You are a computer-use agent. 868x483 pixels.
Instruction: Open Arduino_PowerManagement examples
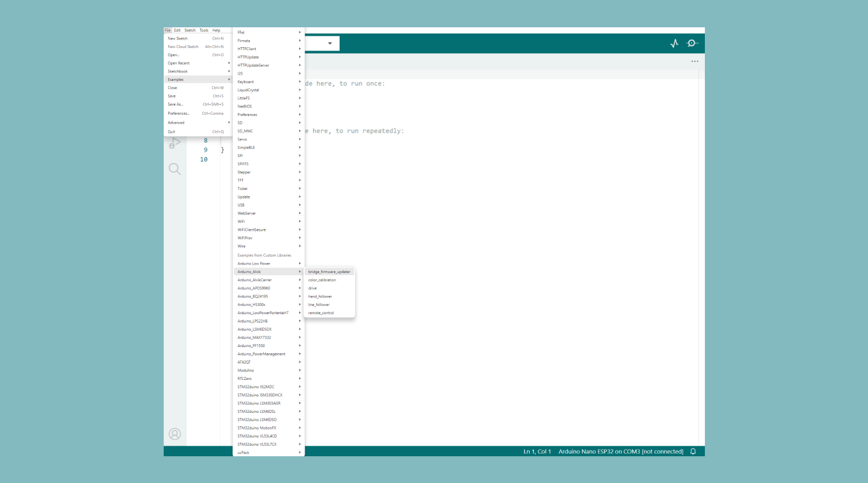(268, 354)
